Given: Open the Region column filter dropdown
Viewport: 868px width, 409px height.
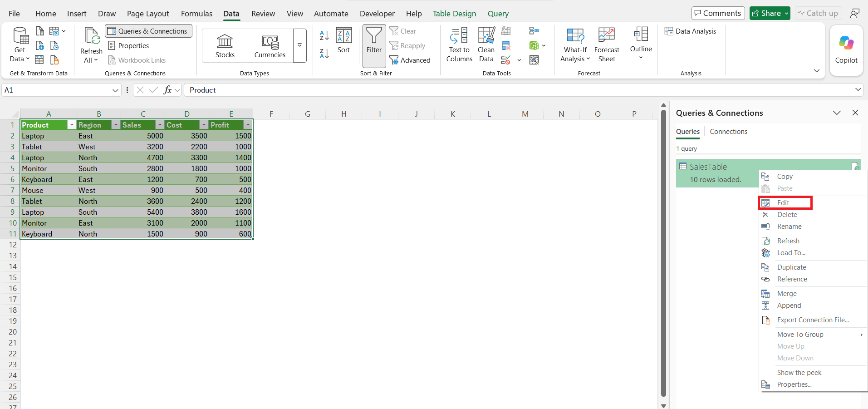Looking at the screenshot, I should (x=116, y=125).
